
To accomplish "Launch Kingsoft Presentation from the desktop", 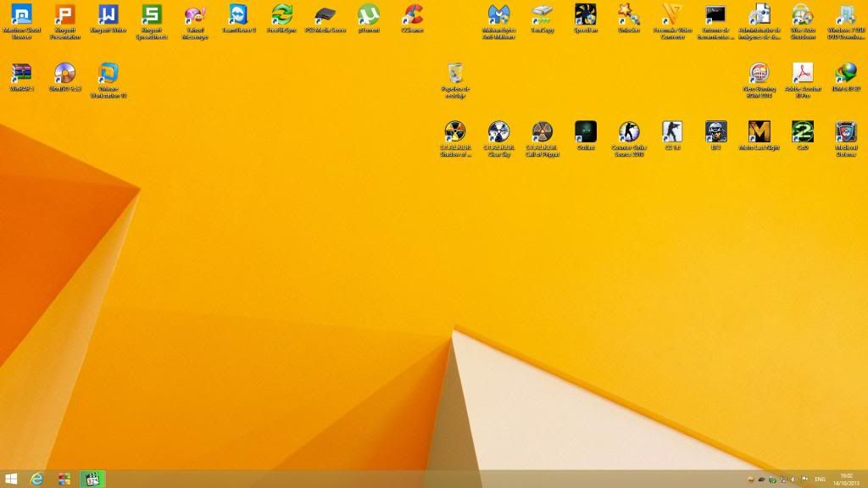I will 64,15.
